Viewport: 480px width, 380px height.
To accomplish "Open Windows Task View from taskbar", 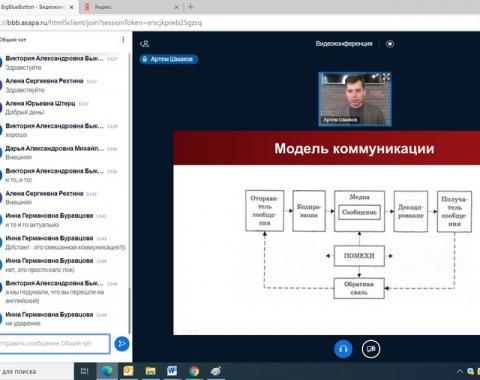I will [x=84, y=371].
